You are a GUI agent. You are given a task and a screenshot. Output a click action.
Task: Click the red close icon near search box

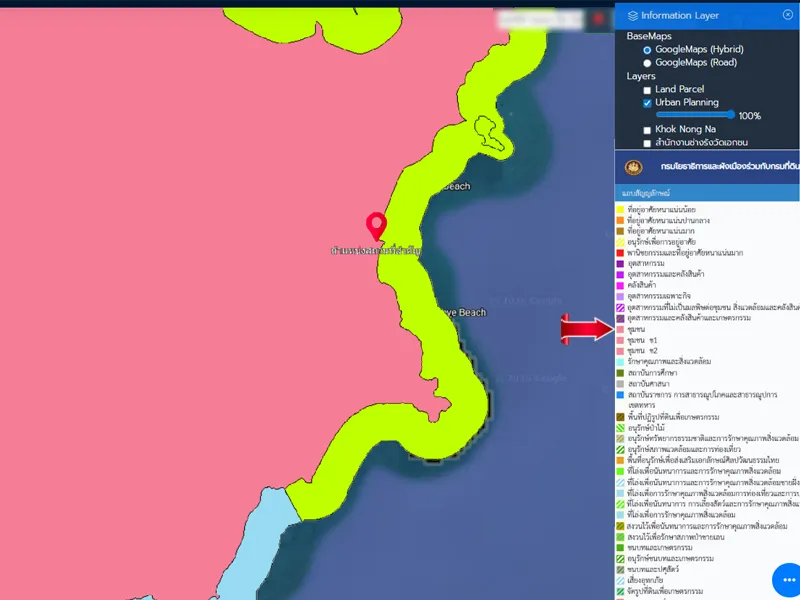(x=598, y=18)
